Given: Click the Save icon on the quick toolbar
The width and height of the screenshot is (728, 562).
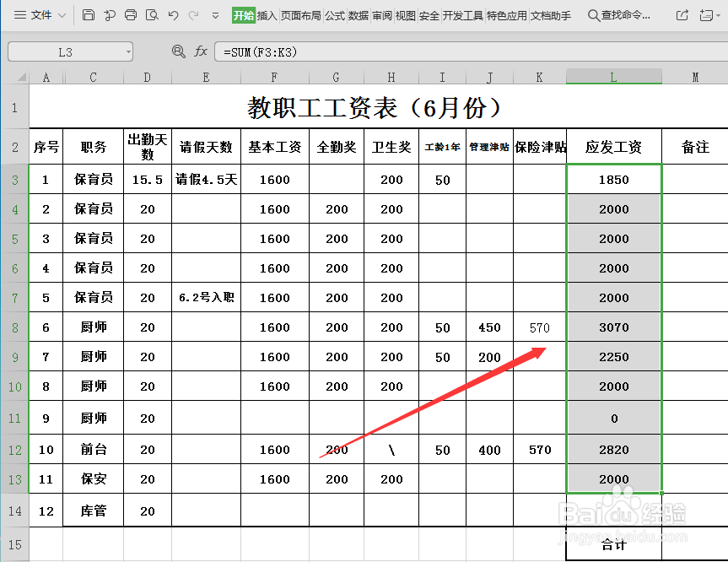Looking at the screenshot, I should coord(89,14).
